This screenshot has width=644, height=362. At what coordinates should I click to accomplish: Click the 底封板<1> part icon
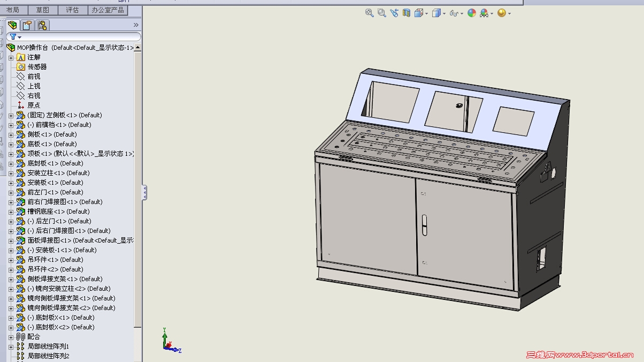(21, 163)
